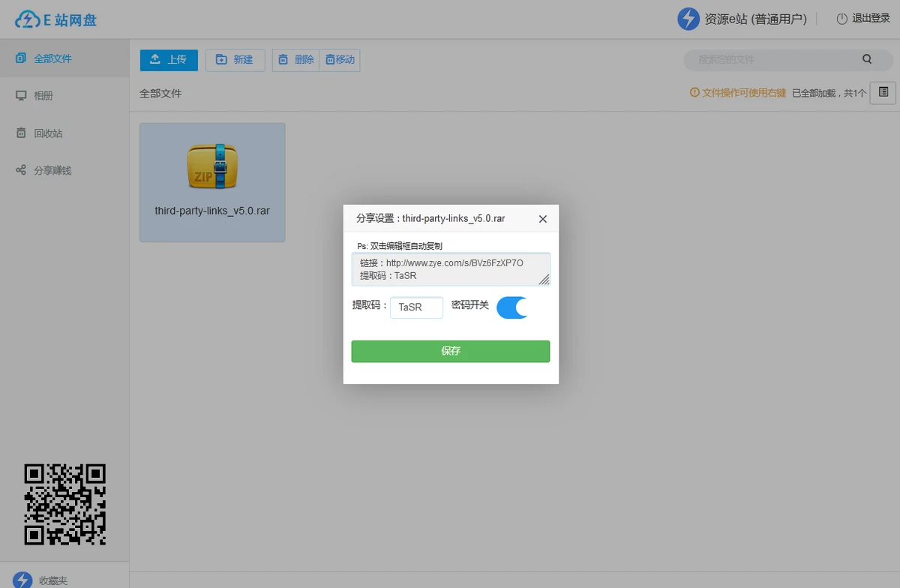Toggle the 密码开关 switch off
Viewport: 900px width, 588px height.
[513, 307]
